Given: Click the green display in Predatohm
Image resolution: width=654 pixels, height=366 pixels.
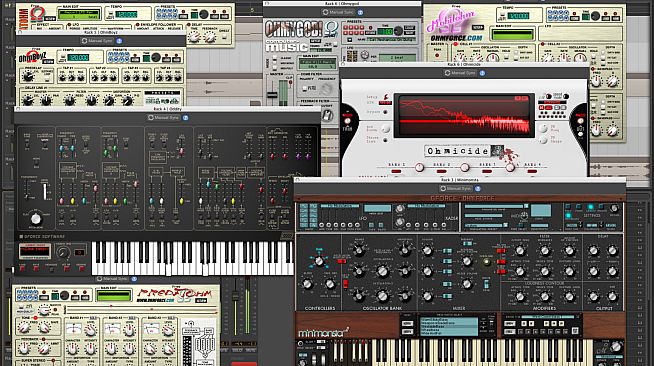Looking at the screenshot, I should pyautogui.click(x=113, y=295).
